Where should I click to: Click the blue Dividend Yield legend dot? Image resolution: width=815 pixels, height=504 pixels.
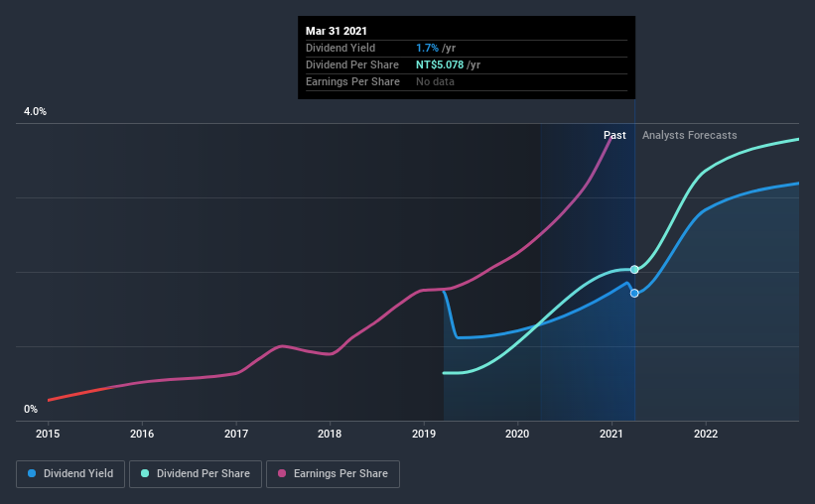click(x=32, y=473)
